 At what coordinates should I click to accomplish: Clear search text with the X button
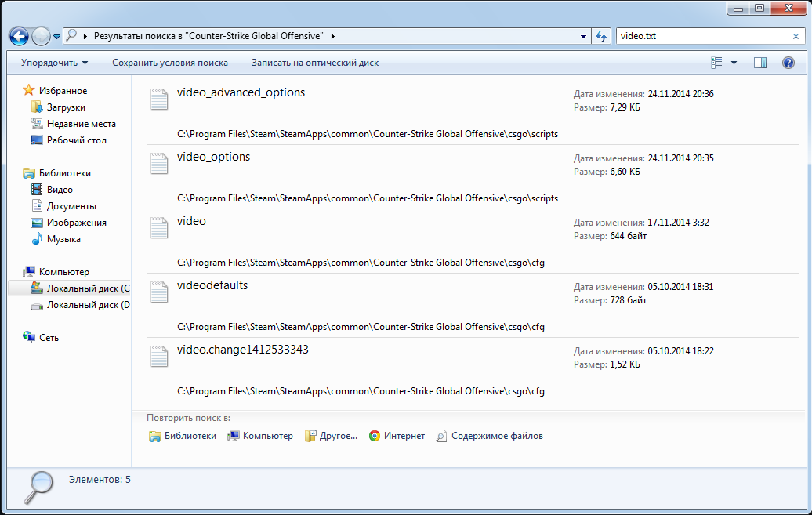click(x=796, y=36)
